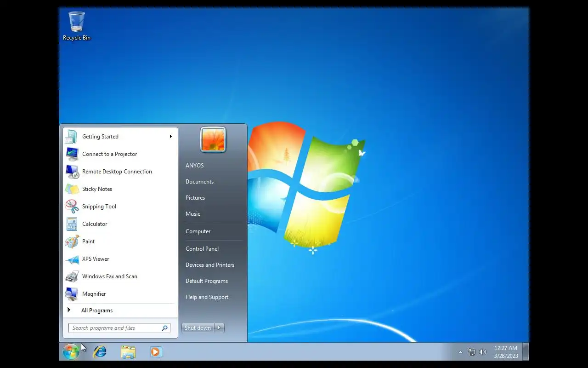Click the Magnifier icon
Viewport: 588px width, 368px height.
[72, 294]
